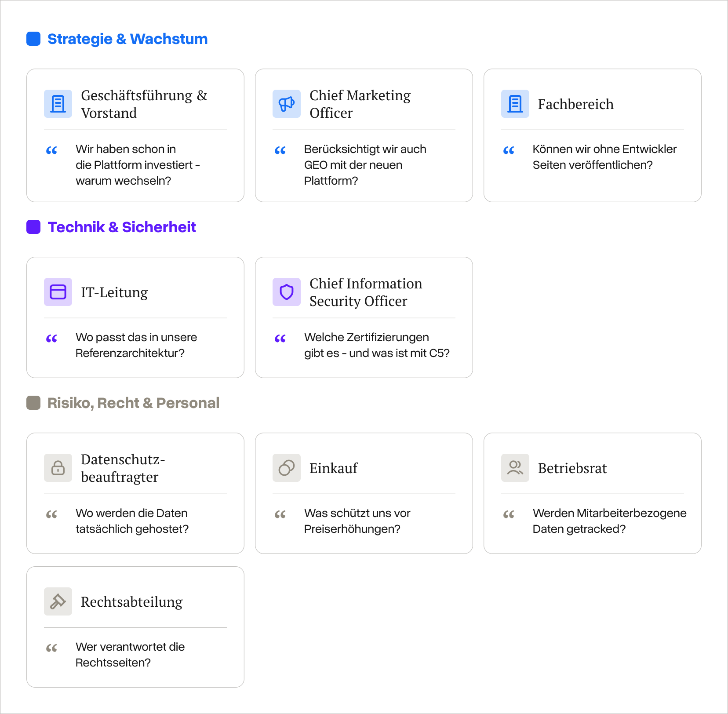Screen dimensions: 728x714
Task: Click the gavel icon next to Rechtsabteilung
Action: point(58,601)
